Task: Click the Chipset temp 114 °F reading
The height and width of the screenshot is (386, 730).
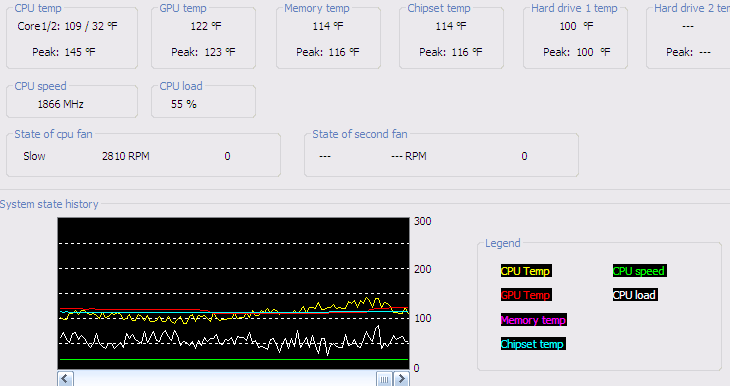Action: coord(451,27)
